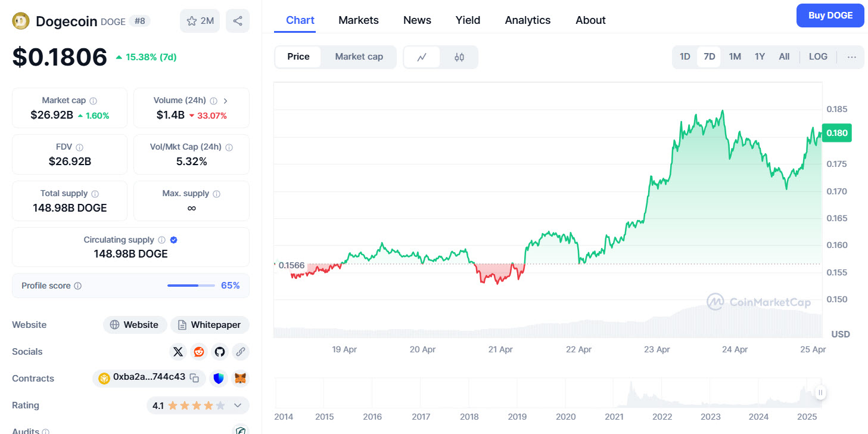Switch to the Markets tab
The image size is (868, 434).
pos(358,20)
